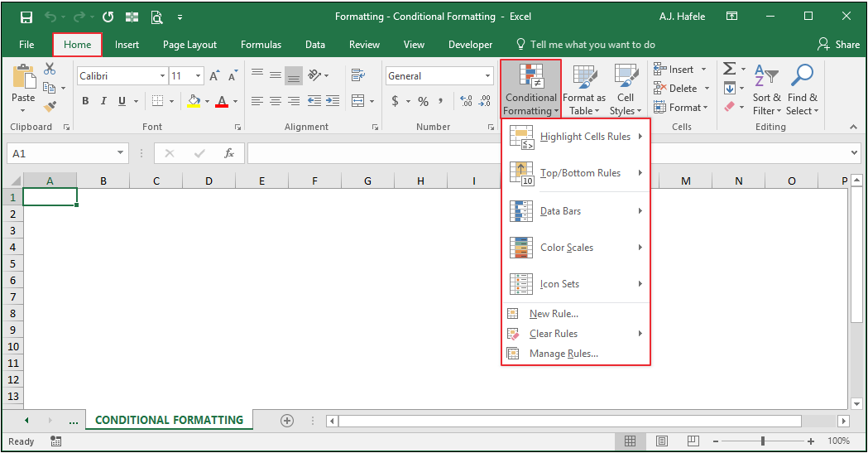Image resolution: width=868 pixels, height=453 pixels.
Task: Increase indent in Alignment group
Action: click(x=333, y=101)
